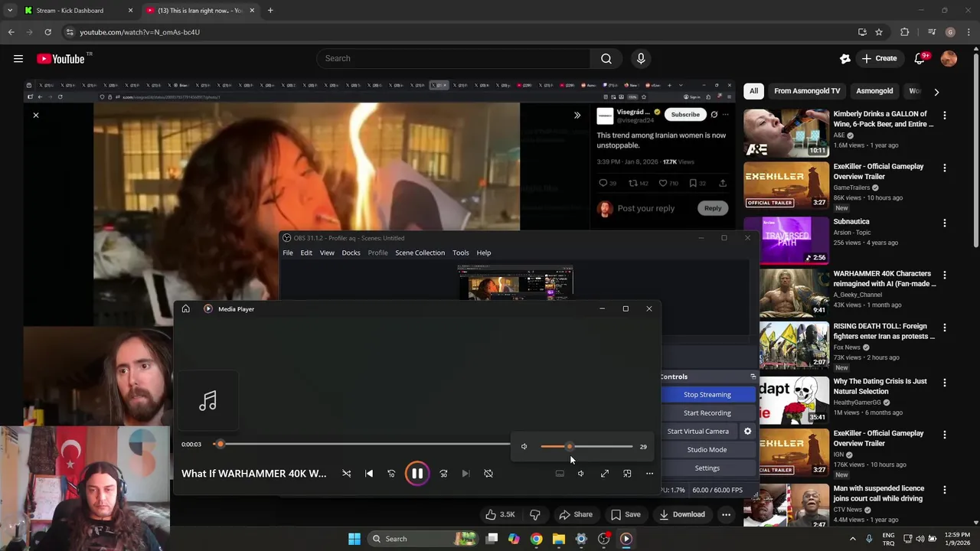Screen dimensions: 980x551
Task: Dislike the YouTube video
Action: (x=535, y=515)
